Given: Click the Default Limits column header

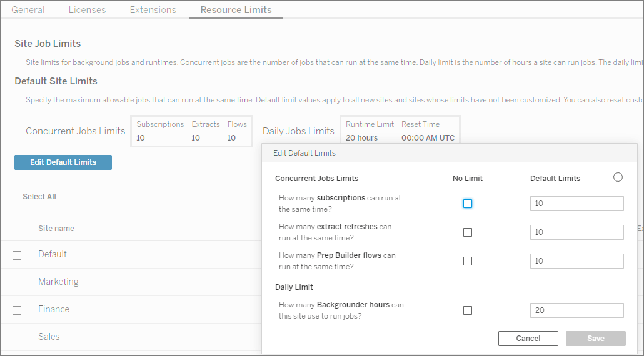Looking at the screenshot, I should coord(555,179).
